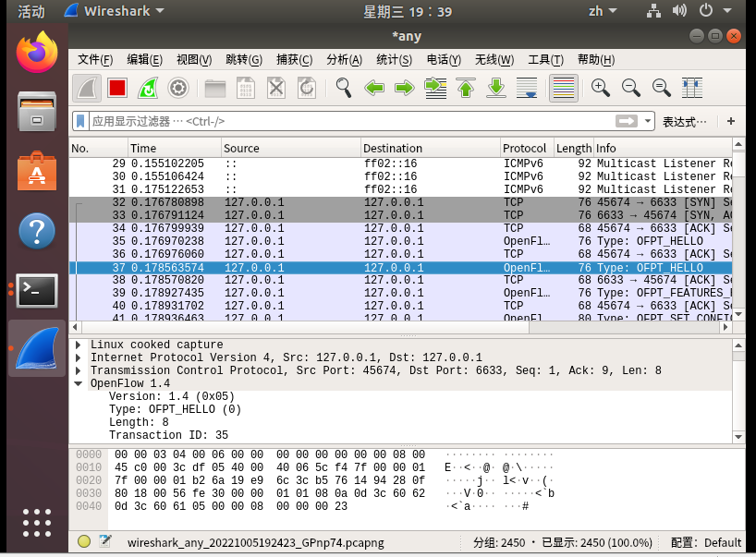Click the 表达式 expression button
756x557 pixels.
click(685, 122)
